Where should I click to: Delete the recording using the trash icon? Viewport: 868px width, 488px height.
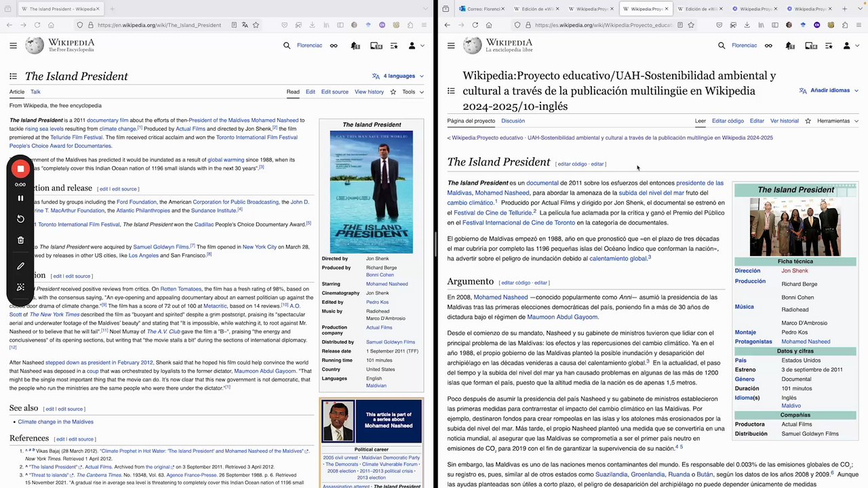(x=20, y=240)
